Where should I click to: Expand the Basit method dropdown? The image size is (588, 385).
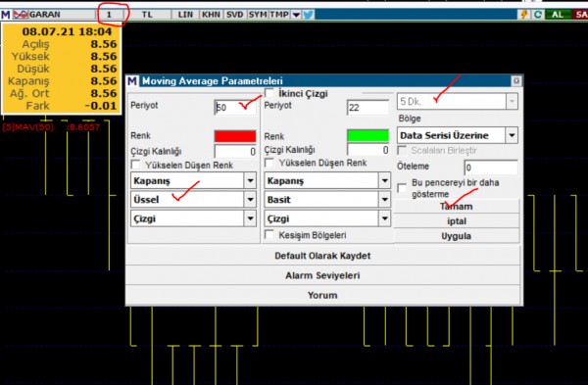pyautogui.click(x=384, y=200)
